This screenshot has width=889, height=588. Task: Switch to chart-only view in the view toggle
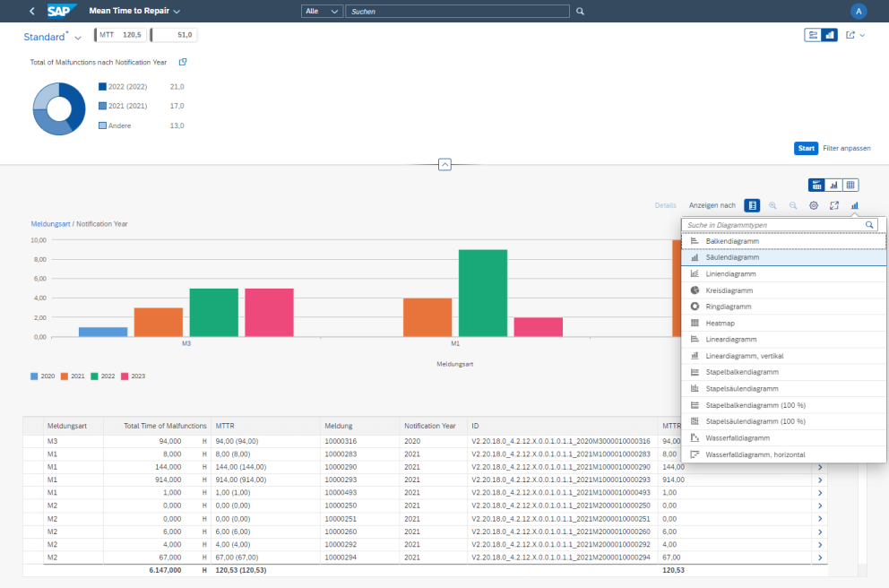coord(833,184)
